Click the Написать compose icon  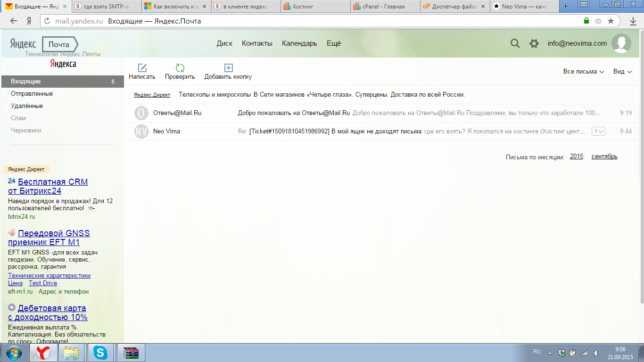pos(142,68)
